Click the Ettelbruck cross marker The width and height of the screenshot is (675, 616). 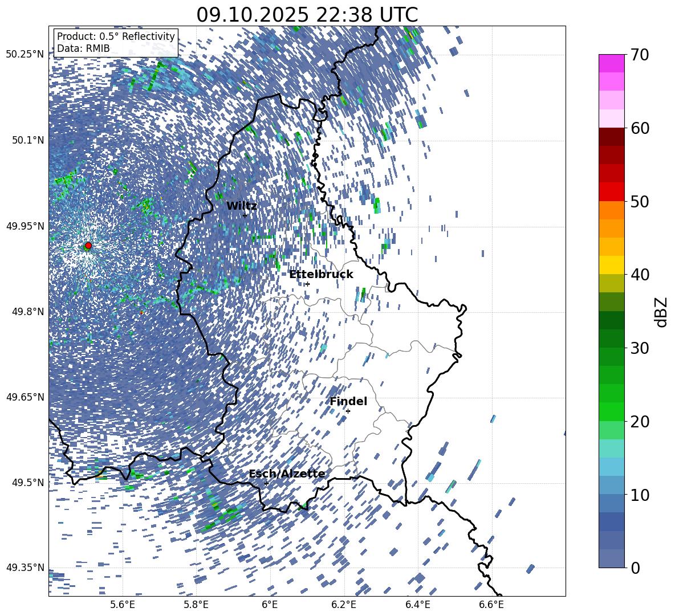click(x=307, y=284)
